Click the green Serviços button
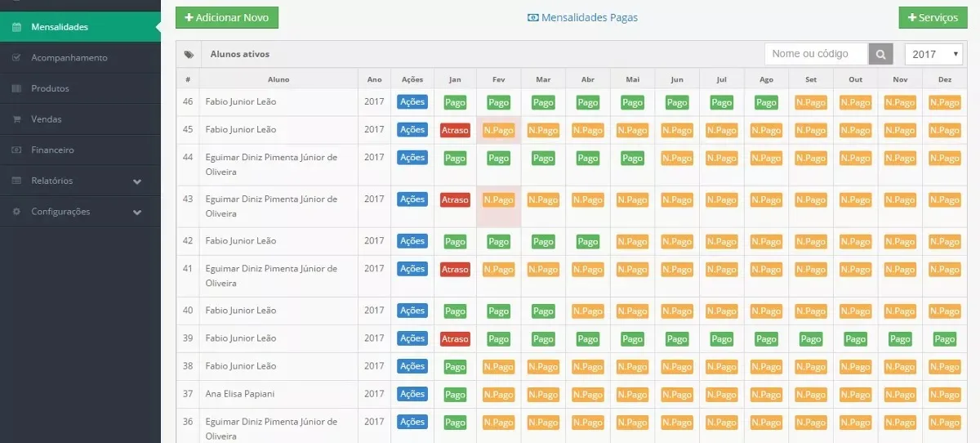Screen dimensions: 980x443 933,18
